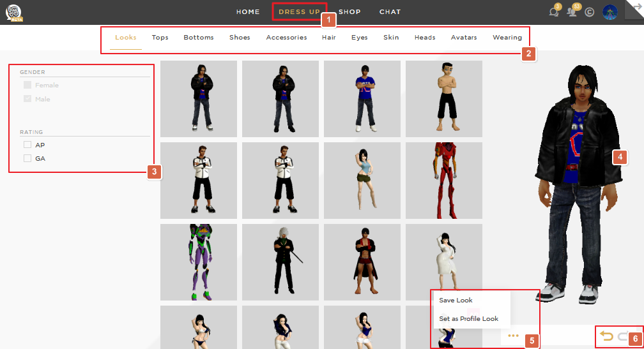Check the GA rating checkbox
This screenshot has height=349, width=644.
click(x=27, y=158)
